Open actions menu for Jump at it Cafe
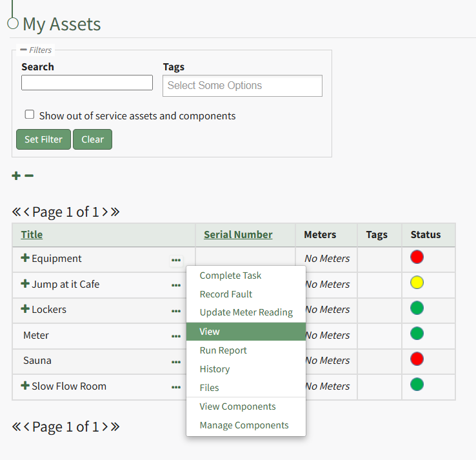 (176, 285)
